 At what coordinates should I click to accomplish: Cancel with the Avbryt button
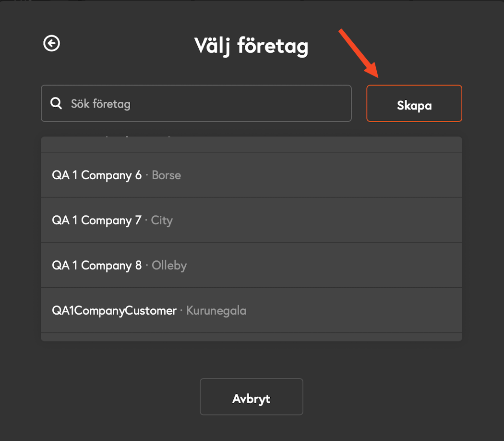pos(252,397)
